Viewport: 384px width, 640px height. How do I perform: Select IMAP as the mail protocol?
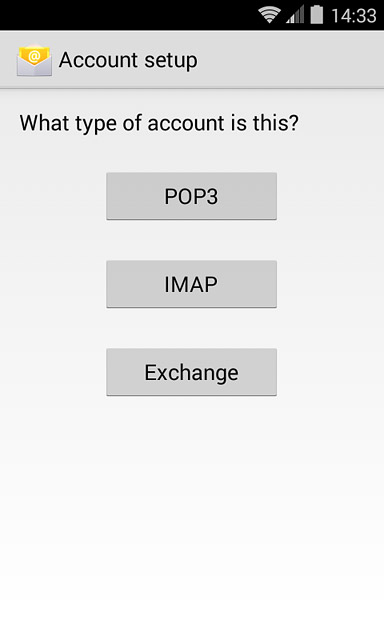[191, 284]
